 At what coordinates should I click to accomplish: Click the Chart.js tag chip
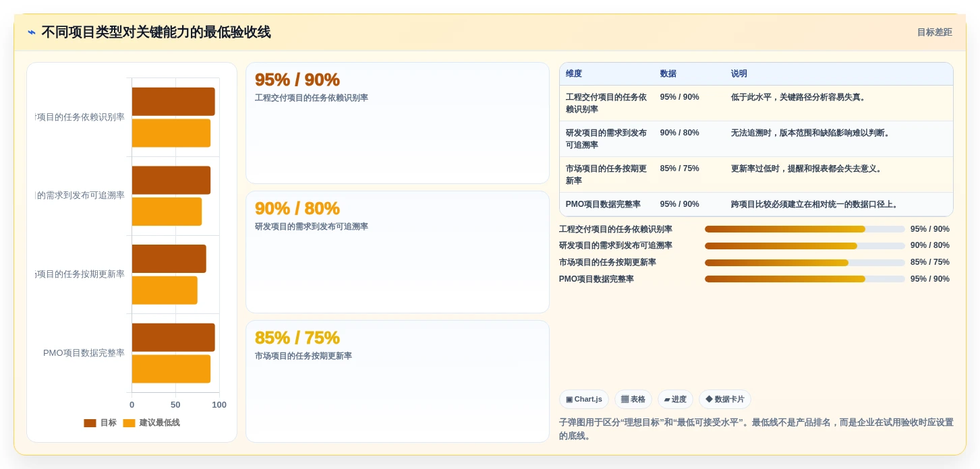point(583,400)
